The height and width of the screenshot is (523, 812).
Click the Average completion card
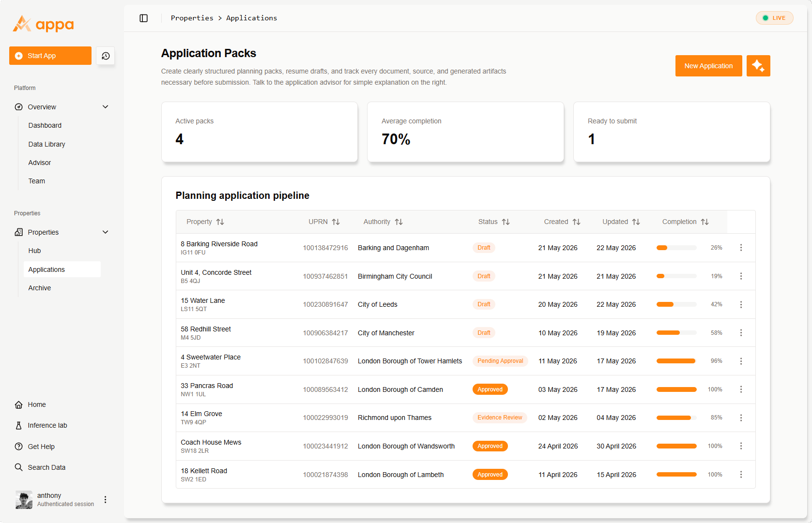[465, 132]
